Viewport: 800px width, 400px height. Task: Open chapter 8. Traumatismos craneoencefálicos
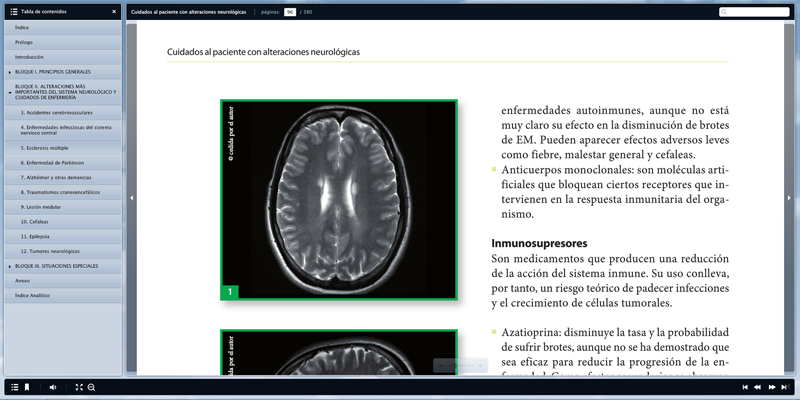[63, 192]
